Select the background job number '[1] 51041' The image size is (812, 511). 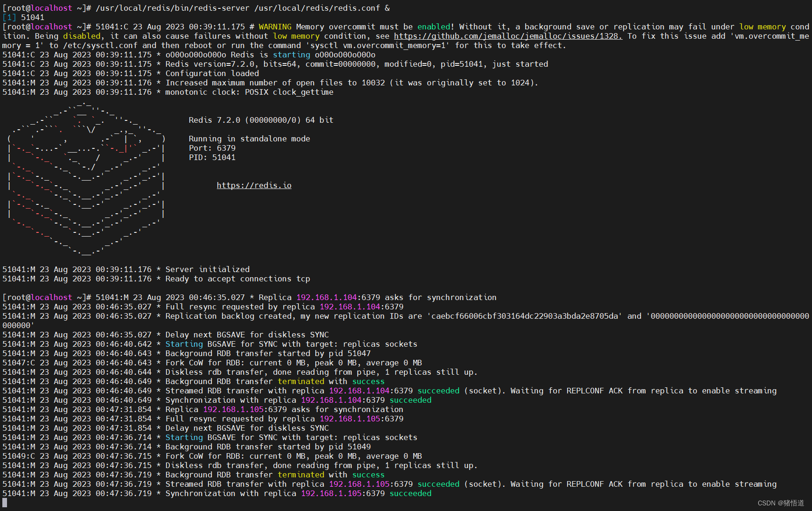pos(23,17)
